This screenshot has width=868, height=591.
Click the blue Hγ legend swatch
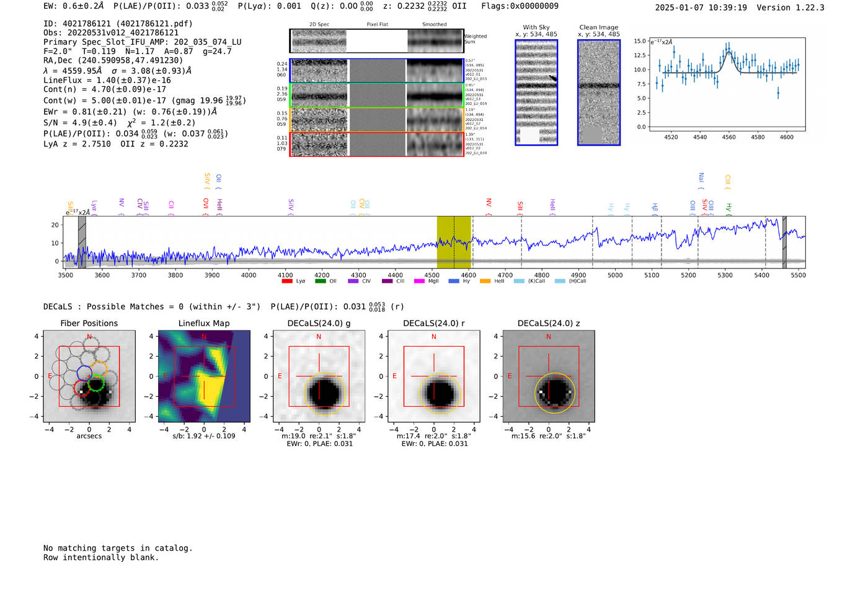click(454, 282)
